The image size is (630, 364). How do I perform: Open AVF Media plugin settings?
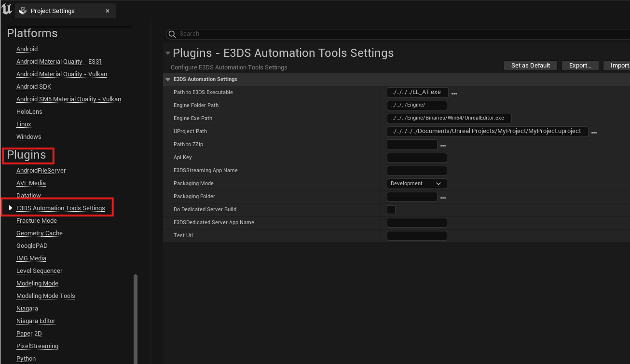point(31,183)
